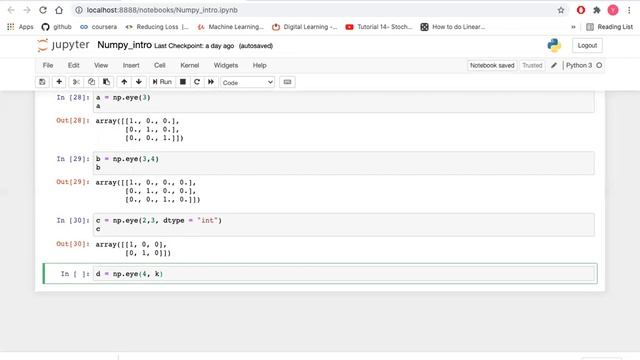Click the Last Checkpoint text
The image size is (640, 360).
[194, 46]
